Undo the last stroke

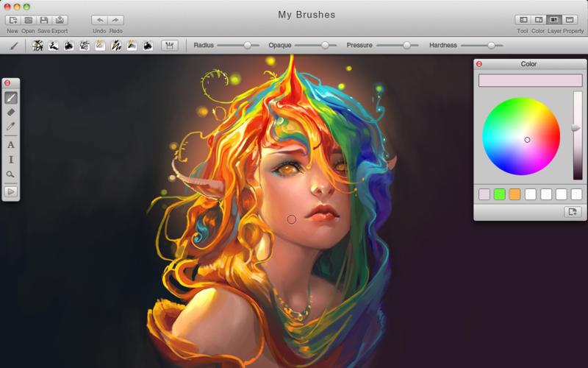pos(99,20)
